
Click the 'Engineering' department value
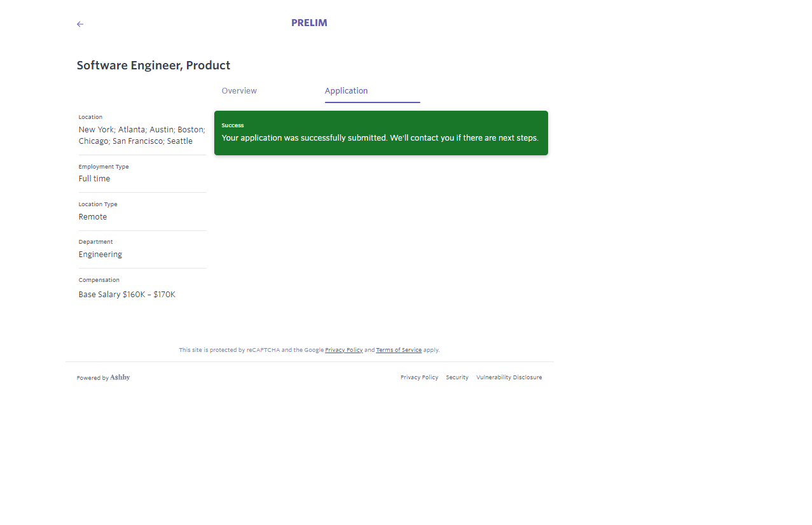click(100, 255)
